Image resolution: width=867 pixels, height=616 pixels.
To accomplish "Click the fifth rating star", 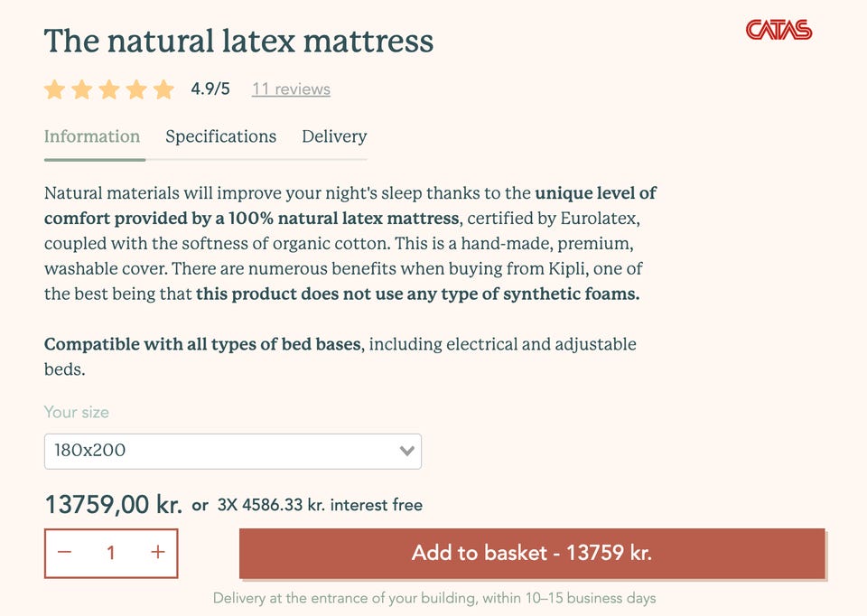I will 163,89.
